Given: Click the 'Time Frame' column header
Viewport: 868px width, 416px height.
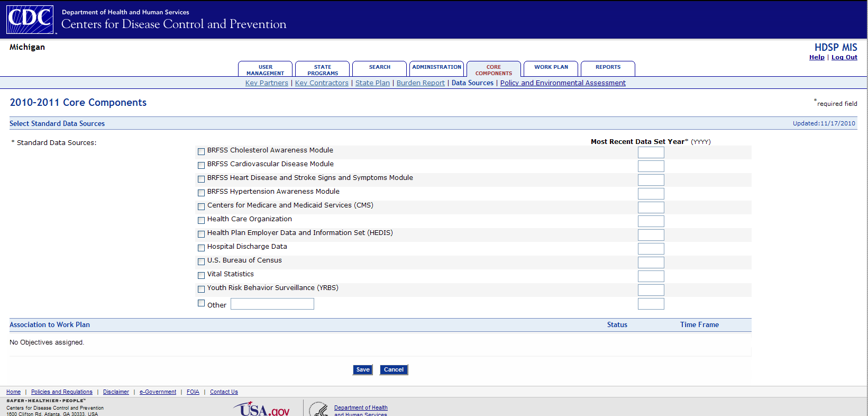Looking at the screenshot, I should (699, 325).
